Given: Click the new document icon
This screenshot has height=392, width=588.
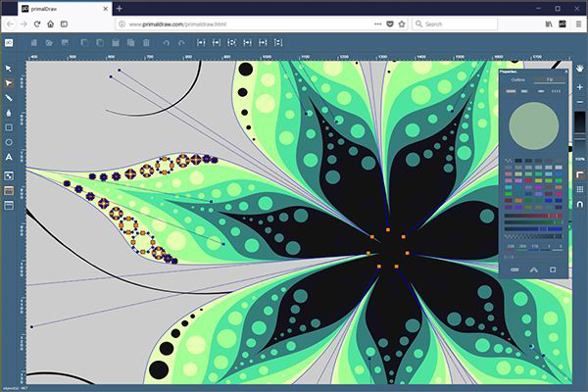Looking at the screenshot, I should [33, 43].
